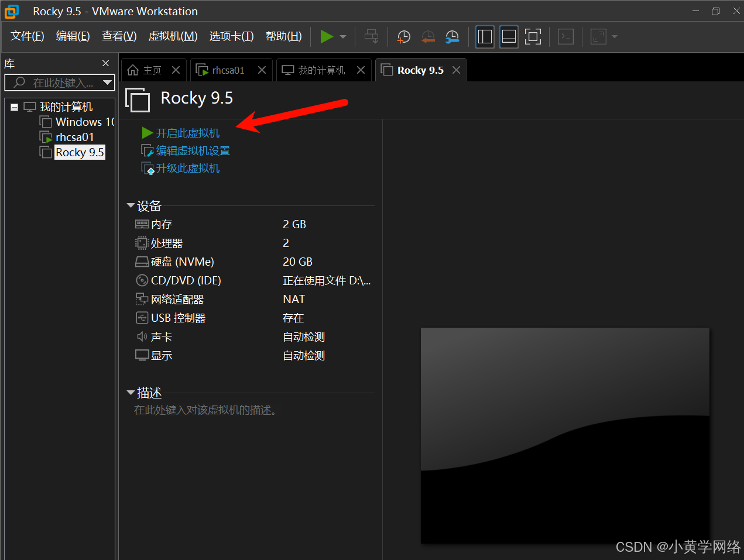Open the 选项卡(T) menu
The width and height of the screenshot is (744, 560).
[232, 36]
